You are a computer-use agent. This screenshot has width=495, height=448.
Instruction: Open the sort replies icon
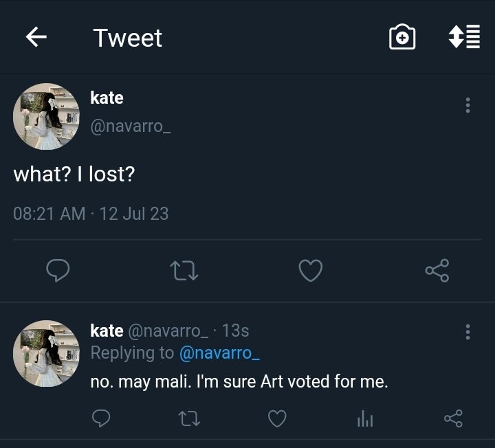pos(464,36)
